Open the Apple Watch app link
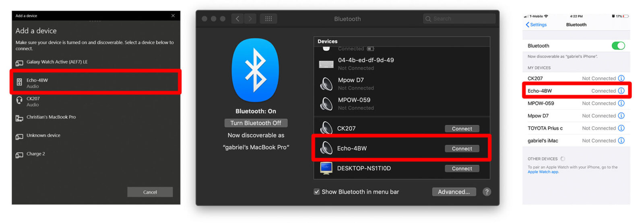The image size is (644, 223). click(543, 172)
